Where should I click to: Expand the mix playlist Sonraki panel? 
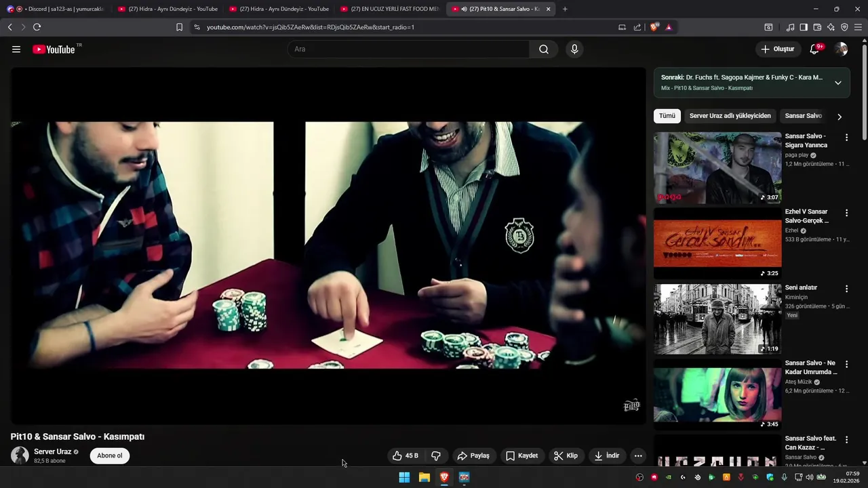838,83
